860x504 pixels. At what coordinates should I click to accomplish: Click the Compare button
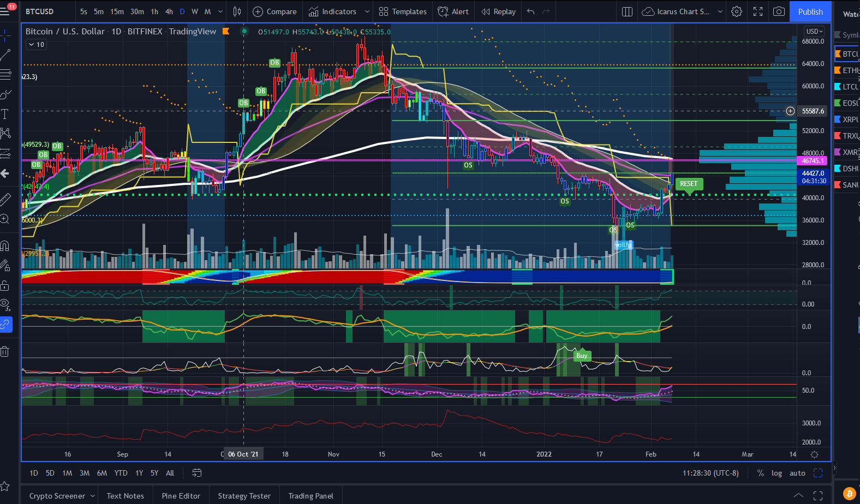(x=274, y=11)
